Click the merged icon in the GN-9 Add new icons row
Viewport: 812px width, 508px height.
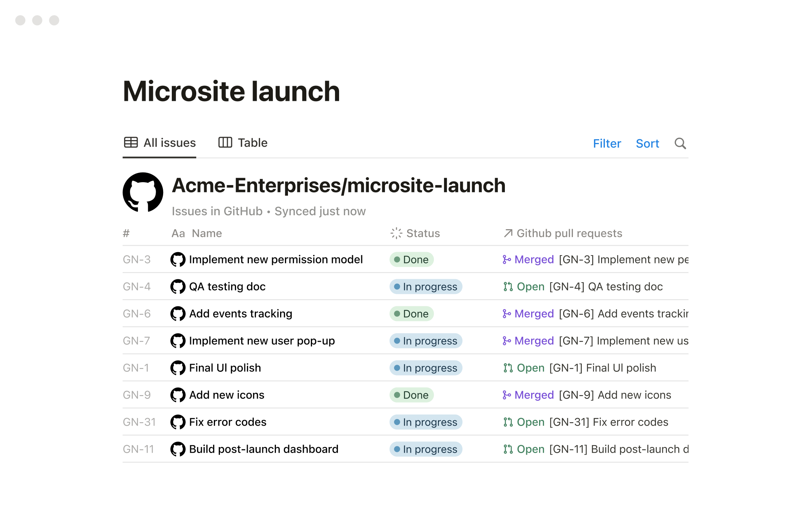coord(507,395)
